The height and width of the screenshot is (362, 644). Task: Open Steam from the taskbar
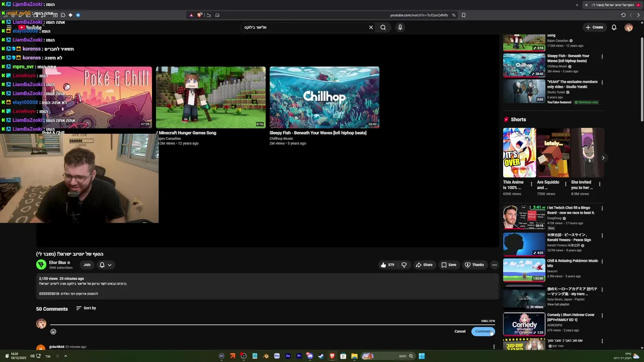point(321,356)
